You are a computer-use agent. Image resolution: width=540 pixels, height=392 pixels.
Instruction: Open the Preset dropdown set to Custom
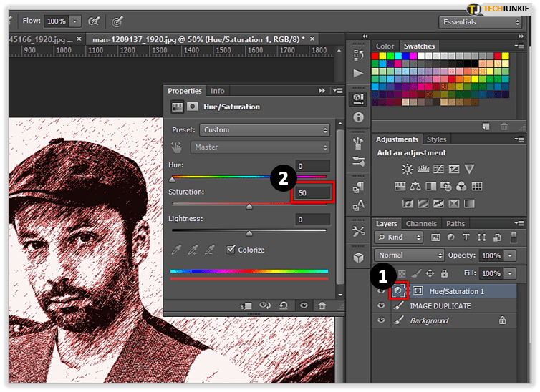264,130
